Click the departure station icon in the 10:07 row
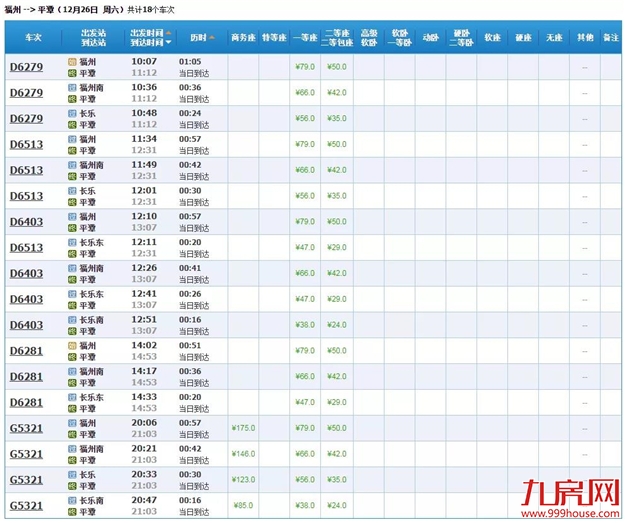 [72, 62]
